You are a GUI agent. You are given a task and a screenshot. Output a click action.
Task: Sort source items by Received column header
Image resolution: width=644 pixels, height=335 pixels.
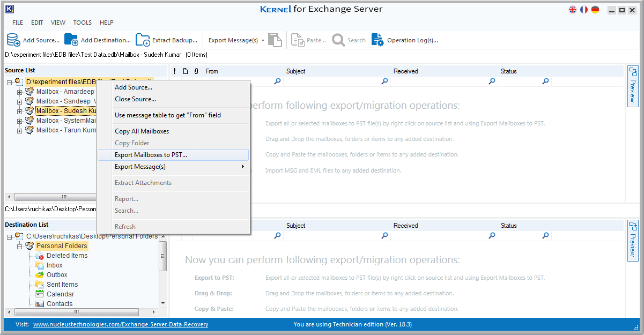coord(445,71)
